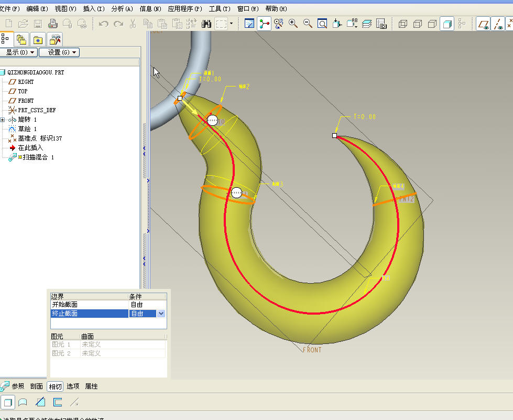Switch to the Model Tree navigator tab
Screen dimensions: 513x420
coord(6,39)
